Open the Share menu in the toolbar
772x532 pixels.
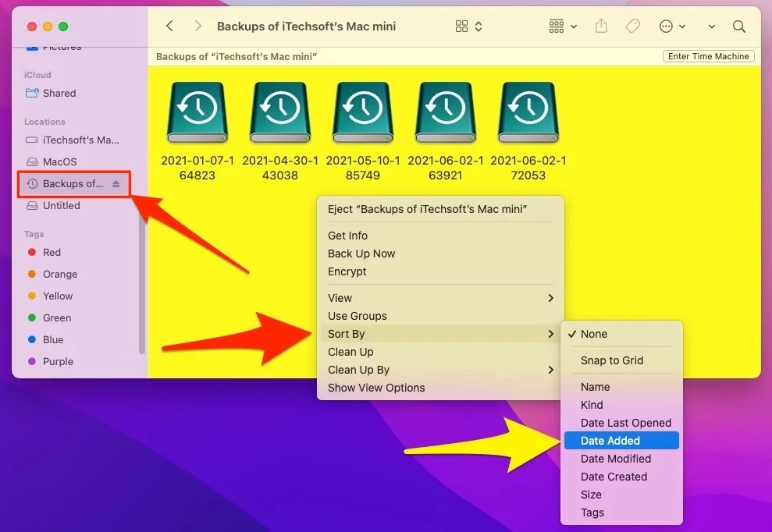[601, 26]
